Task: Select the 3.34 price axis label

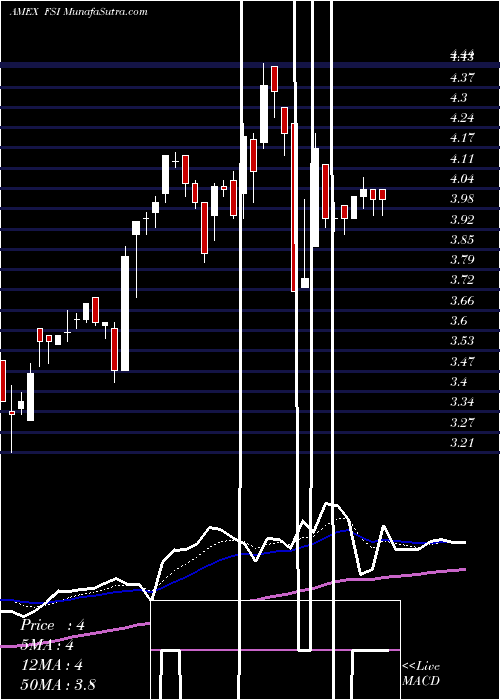Action: tap(462, 402)
